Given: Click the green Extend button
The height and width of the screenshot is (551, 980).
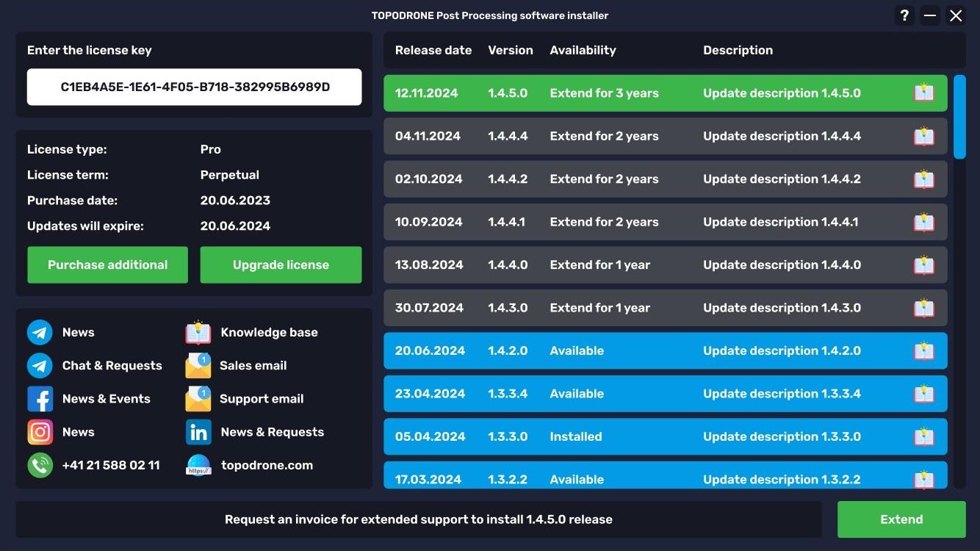Looking at the screenshot, I should tap(901, 519).
